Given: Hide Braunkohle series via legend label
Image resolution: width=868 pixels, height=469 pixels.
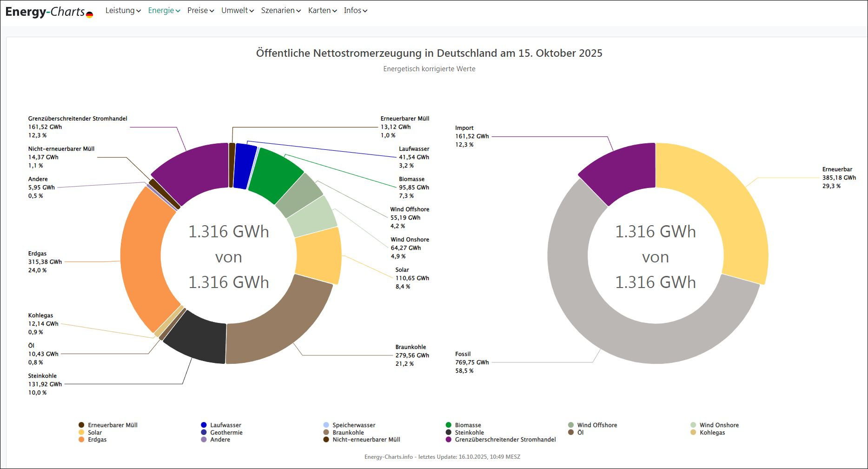Looking at the screenshot, I should 348,432.
